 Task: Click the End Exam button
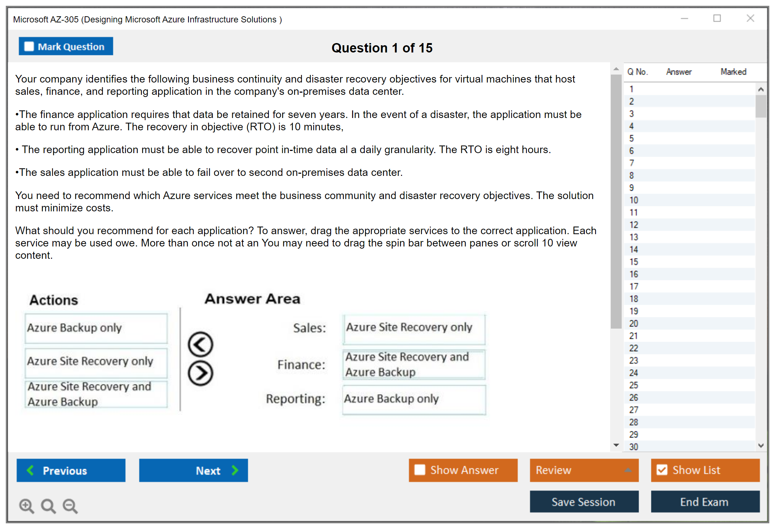705,502
